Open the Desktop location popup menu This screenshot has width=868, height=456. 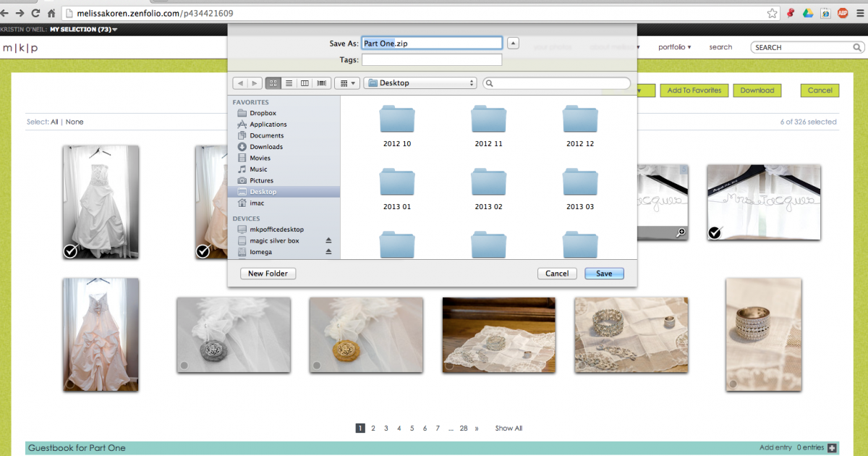(420, 83)
